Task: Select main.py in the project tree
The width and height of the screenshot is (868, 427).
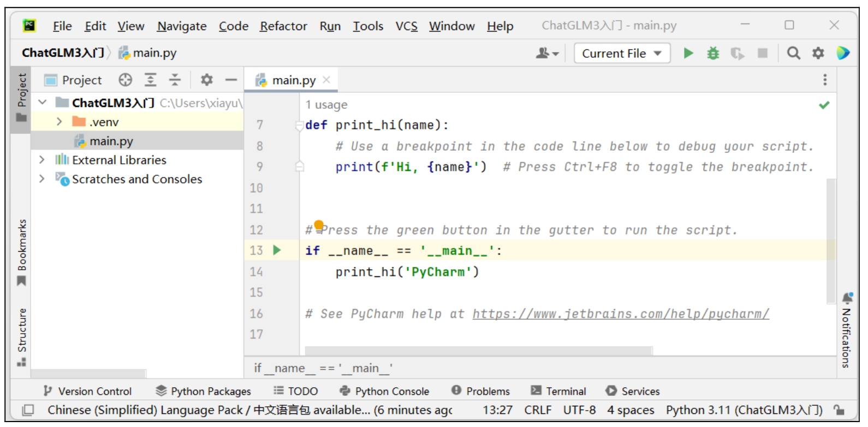Action: 137,141
